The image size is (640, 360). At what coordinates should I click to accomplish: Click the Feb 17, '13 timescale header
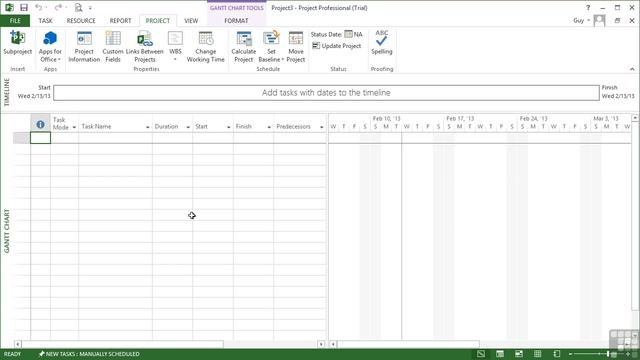coord(460,118)
